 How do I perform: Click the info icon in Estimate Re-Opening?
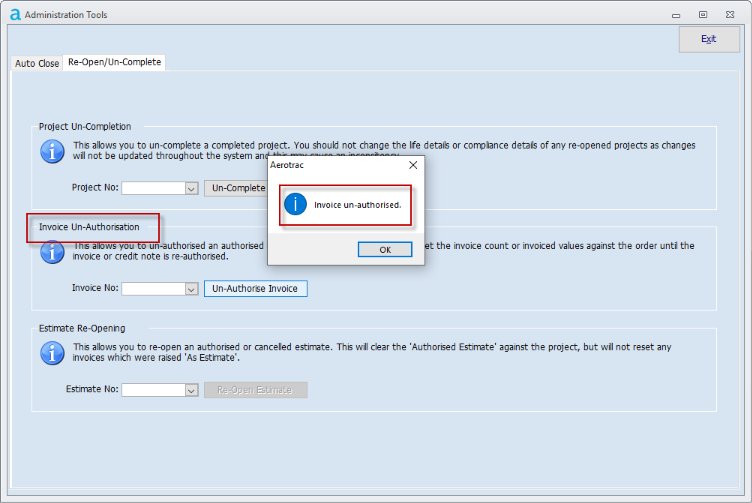(52, 353)
